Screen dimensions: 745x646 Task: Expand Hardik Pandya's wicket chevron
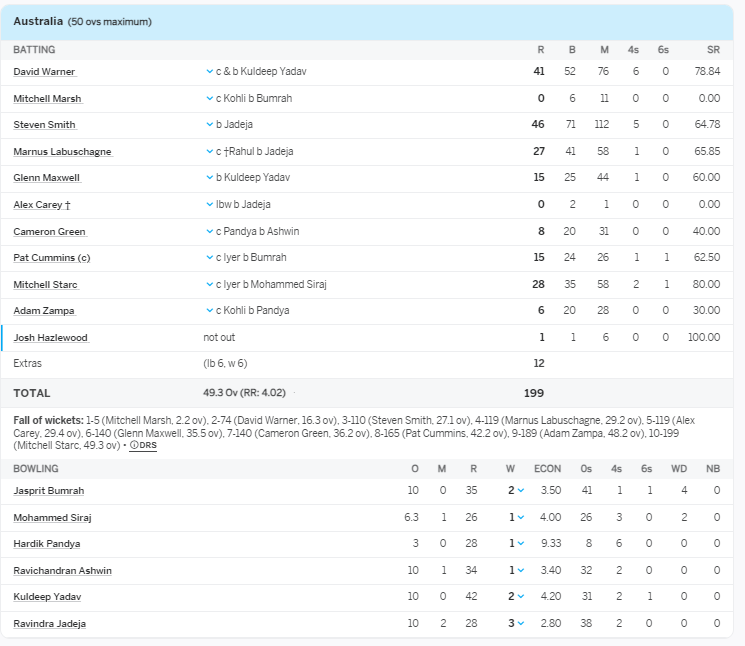click(x=521, y=544)
